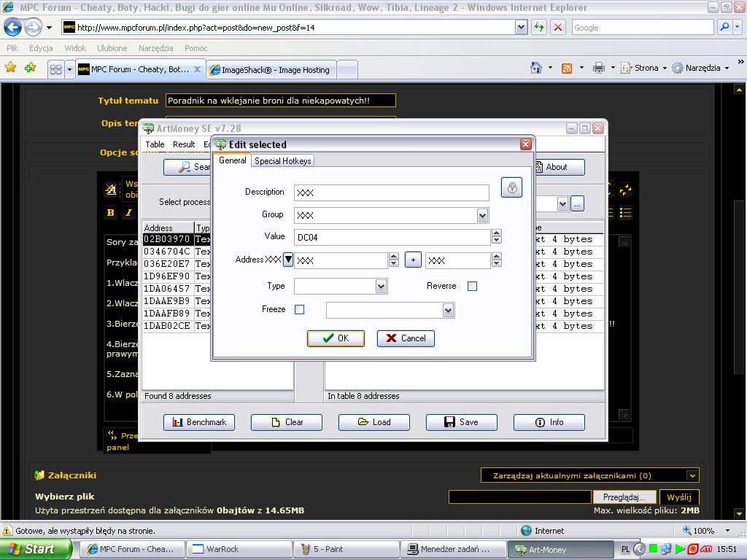Open the Favorites Center star icon
This screenshot has height=560, width=747.
10,68
